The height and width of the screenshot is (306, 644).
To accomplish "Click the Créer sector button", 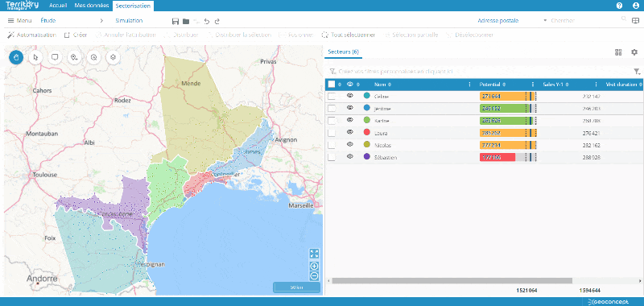I will pyautogui.click(x=75, y=35).
